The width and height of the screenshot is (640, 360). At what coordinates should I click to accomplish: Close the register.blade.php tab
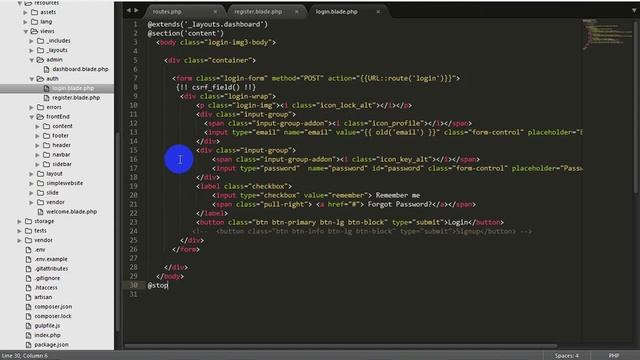click(297, 11)
